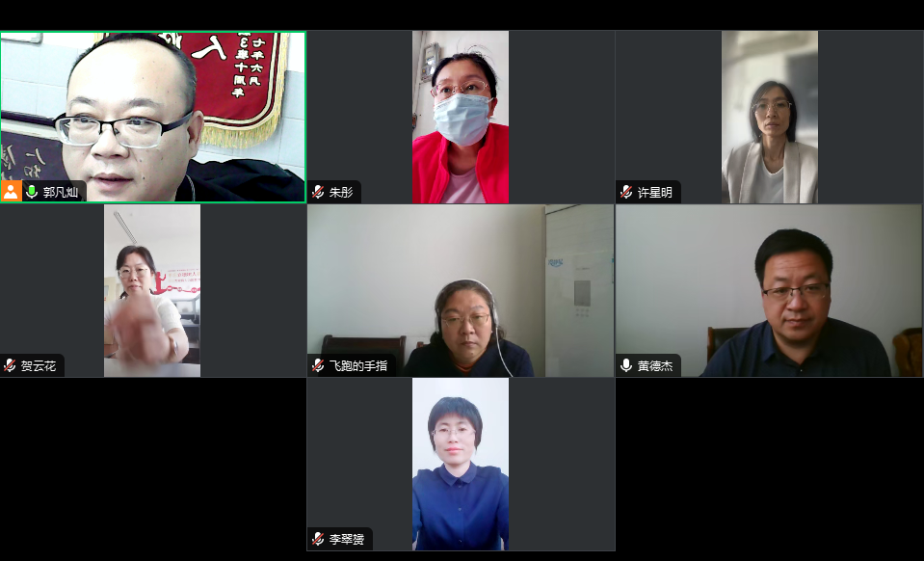The height and width of the screenshot is (561, 924).
Task: Select the 飞跑的手指 name label
Action: pos(358,366)
